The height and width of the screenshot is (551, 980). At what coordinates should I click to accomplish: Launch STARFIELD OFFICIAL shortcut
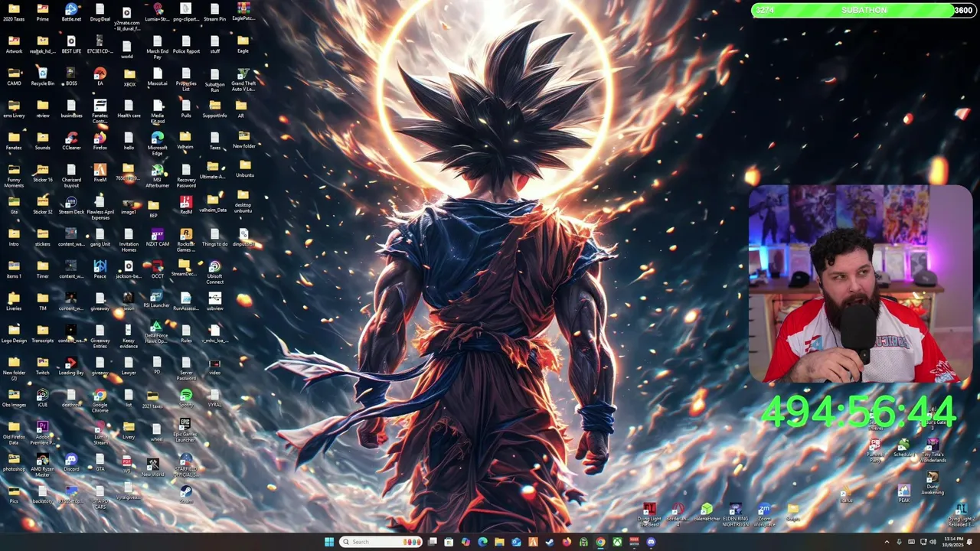click(186, 465)
